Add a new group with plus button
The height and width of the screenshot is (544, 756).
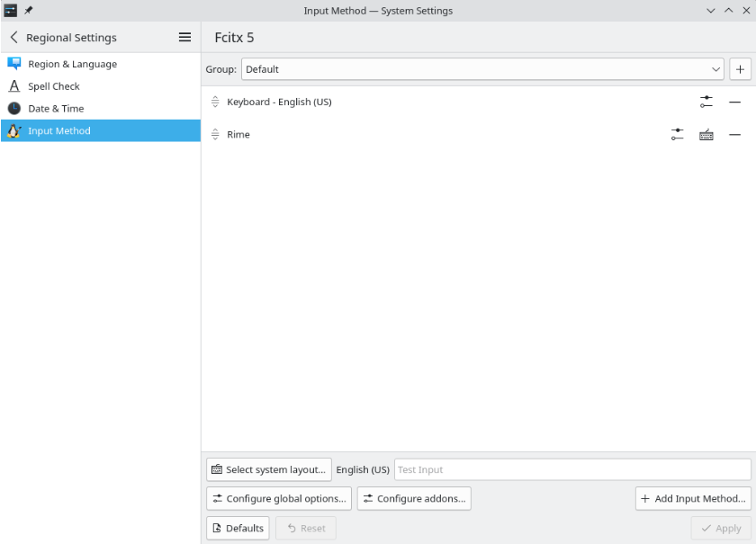point(740,69)
